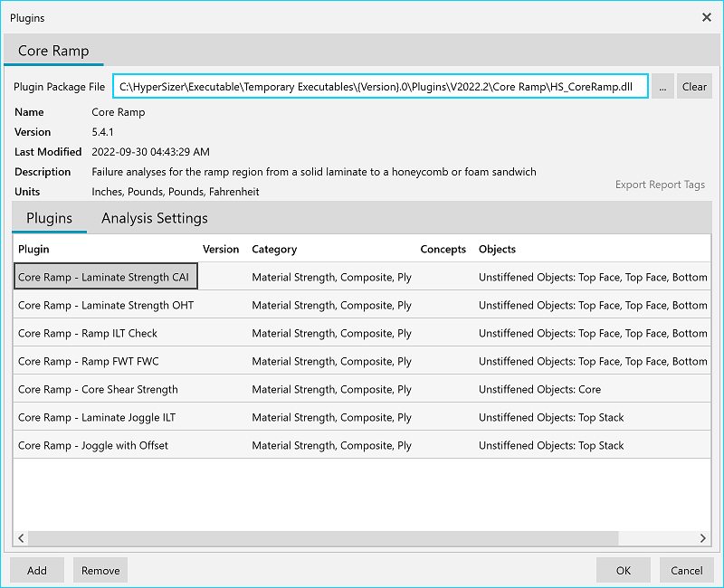Image resolution: width=724 pixels, height=588 pixels.
Task: Confirm with the OK button
Action: 624,571
